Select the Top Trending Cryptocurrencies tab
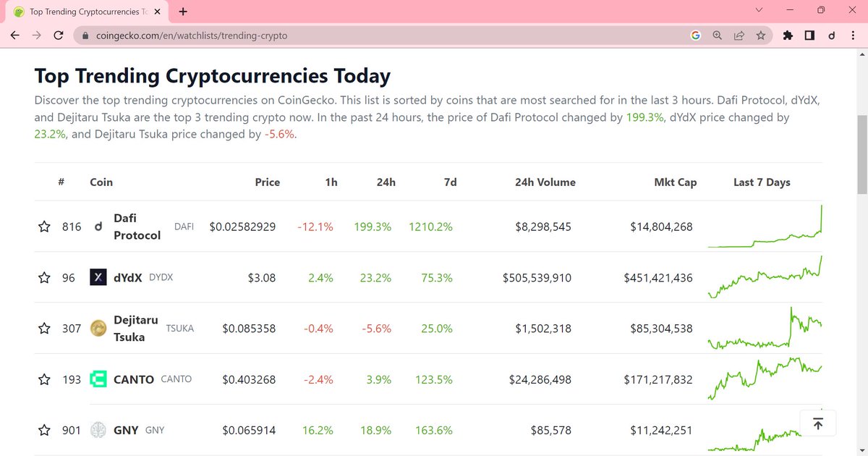This screenshot has height=456, width=868. (x=88, y=12)
